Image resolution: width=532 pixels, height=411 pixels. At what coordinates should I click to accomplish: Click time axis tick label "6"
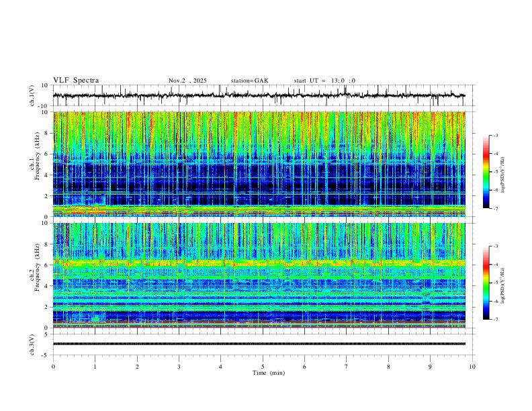pyautogui.click(x=304, y=367)
